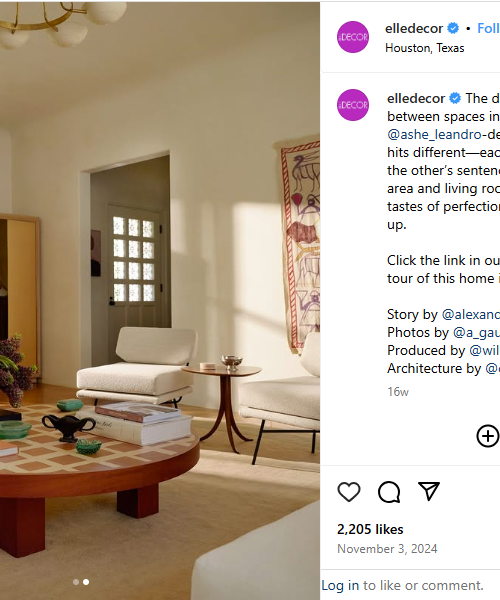
Task: Go to first carousel slide dot
Action: point(76,582)
